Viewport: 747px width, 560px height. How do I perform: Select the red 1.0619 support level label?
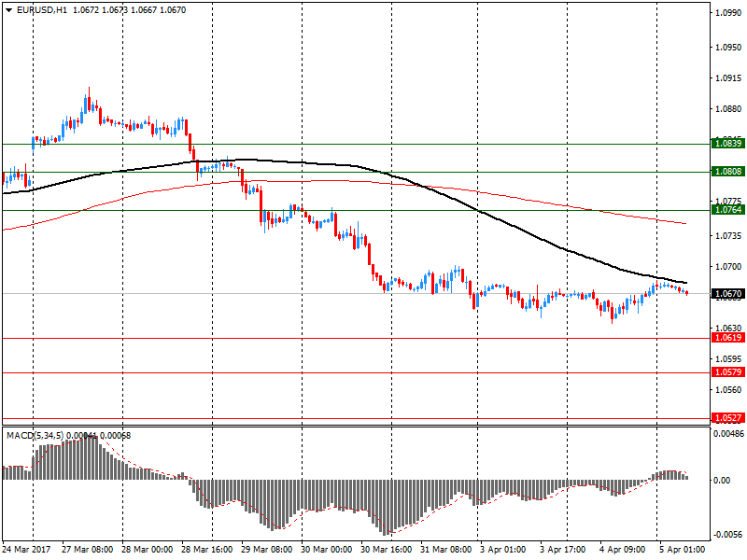click(x=726, y=337)
